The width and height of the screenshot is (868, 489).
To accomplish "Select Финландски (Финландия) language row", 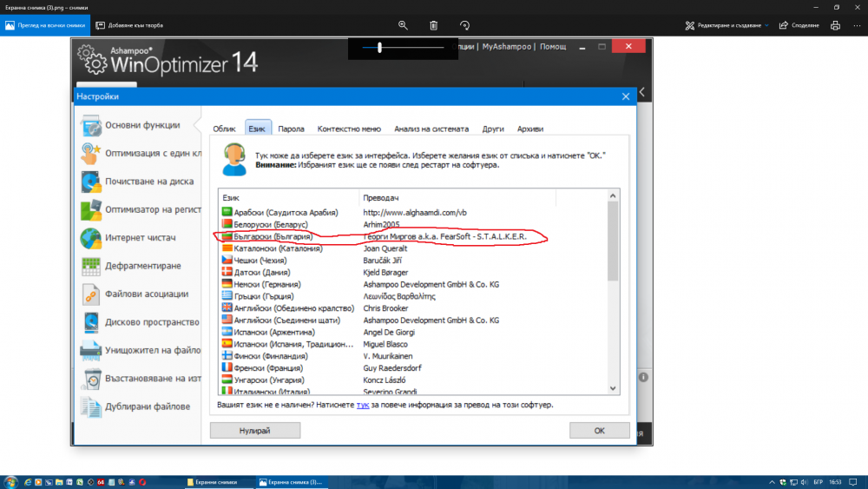I will 413,356.
